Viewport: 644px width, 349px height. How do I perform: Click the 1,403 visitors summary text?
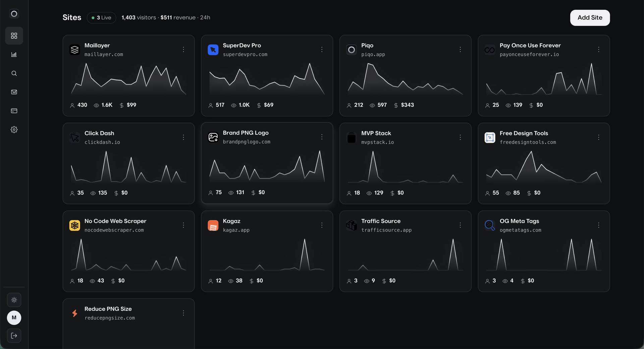pos(139,17)
